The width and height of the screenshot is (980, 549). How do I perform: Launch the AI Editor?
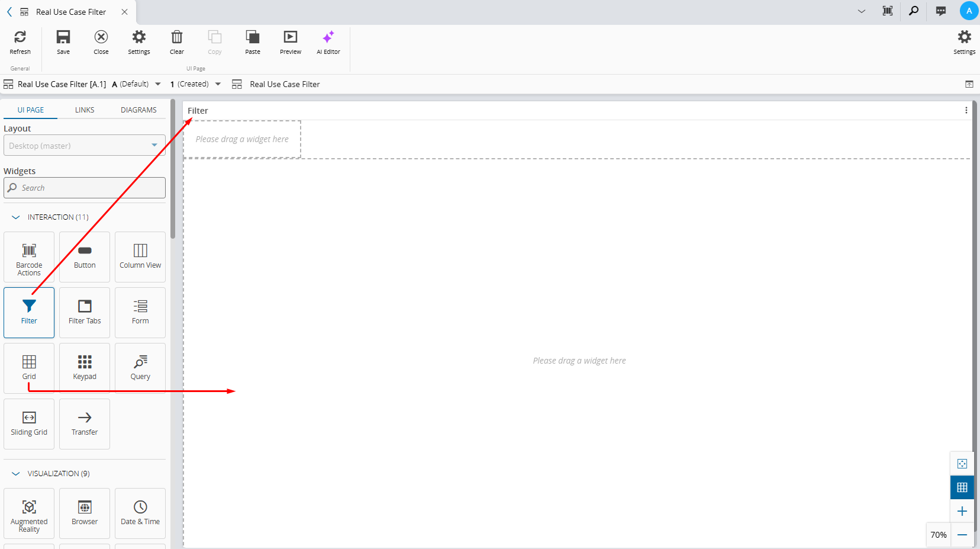(328, 42)
